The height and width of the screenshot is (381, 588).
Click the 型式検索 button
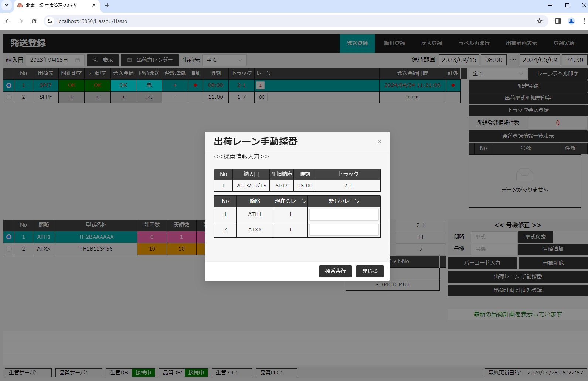tap(535, 237)
